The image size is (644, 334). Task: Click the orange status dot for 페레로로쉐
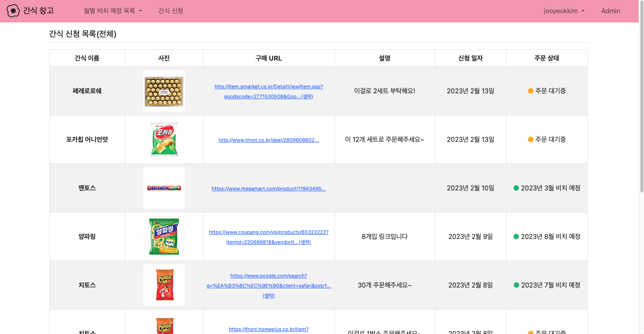pyautogui.click(x=531, y=91)
